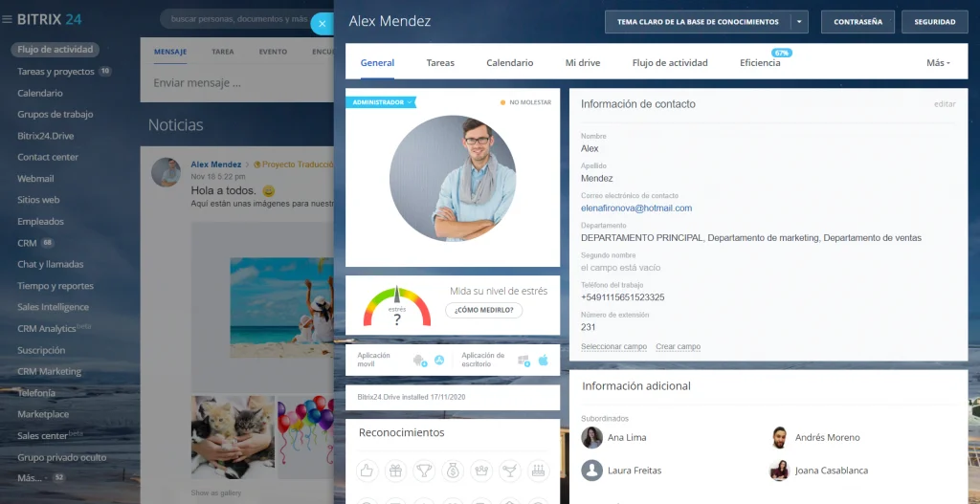Open Chat y llamadas in the sidebar
The image size is (980, 504).
point(50,264)
